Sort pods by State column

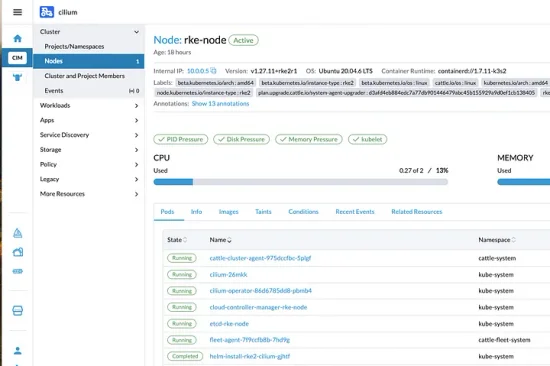tap(177, 240)
